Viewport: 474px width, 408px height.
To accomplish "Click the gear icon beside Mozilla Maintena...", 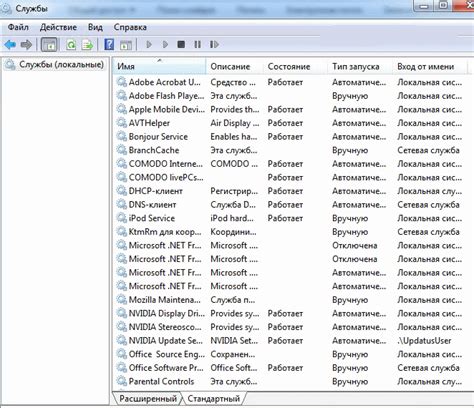I will (121, 300).
